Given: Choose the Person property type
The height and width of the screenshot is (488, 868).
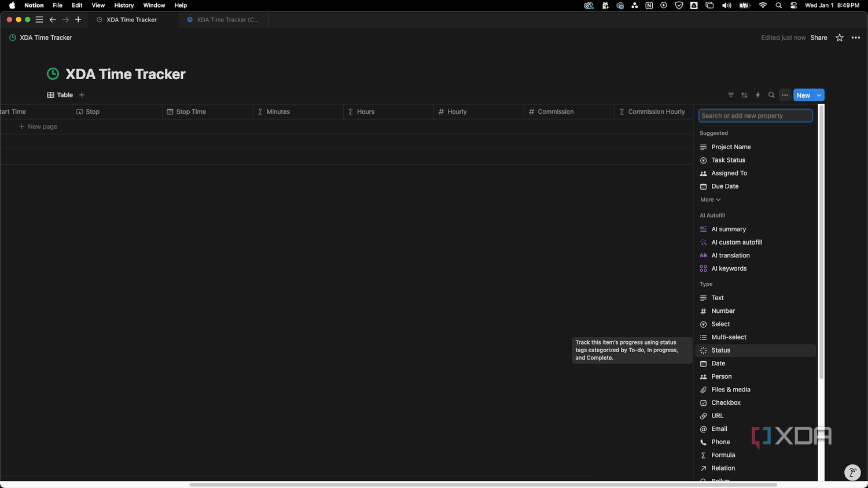Looking at the screenshot, I should [x=755, y=376].
